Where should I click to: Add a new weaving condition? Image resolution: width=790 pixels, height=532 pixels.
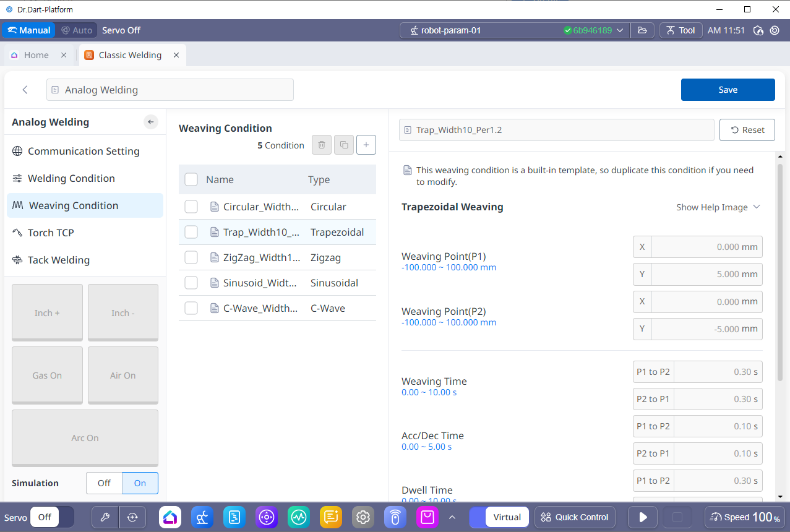point(366,145)
